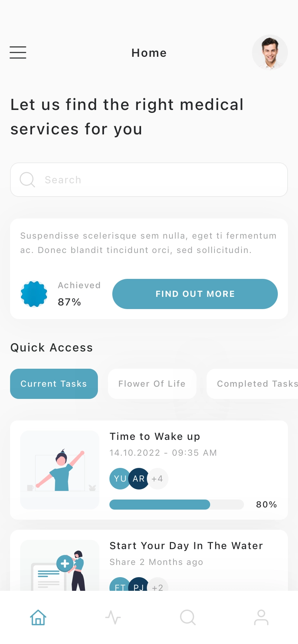Select the Current Tasks tab
The height and width of the screenshot is (644, 298).
pos(54,384)
